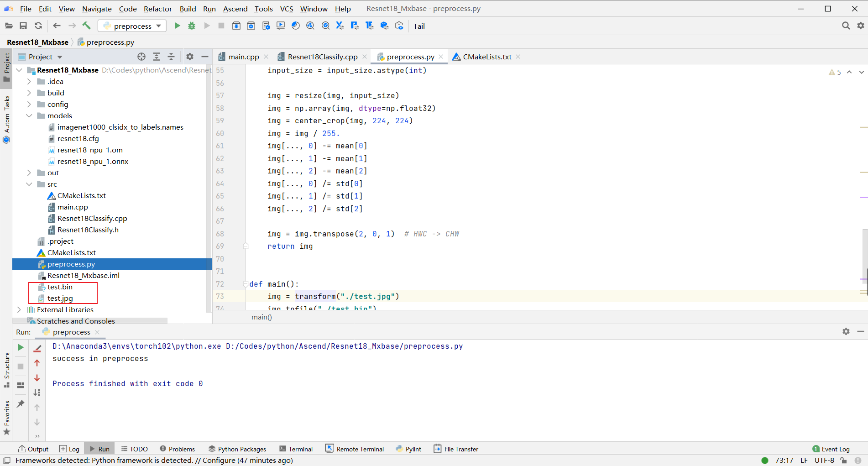Click the Save All toolbar icon
Viewport: 868px width, 466px height.
click(x=23, y=26)
